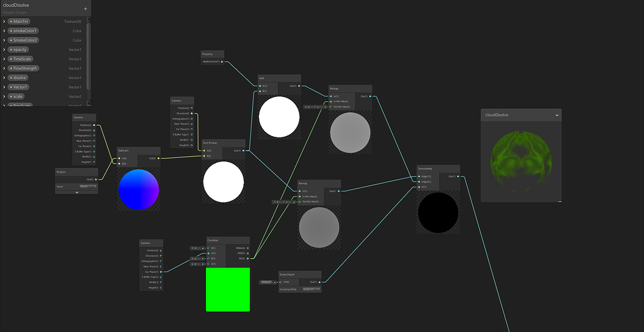Click the Far Plane port on bottom Camera node
The height and width of the screenshot is (332, 644).
(x=161, y=272)
